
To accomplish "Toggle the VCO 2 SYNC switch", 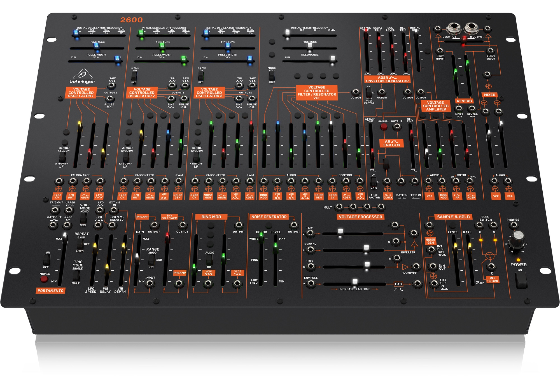I will (x=135, y=76).
